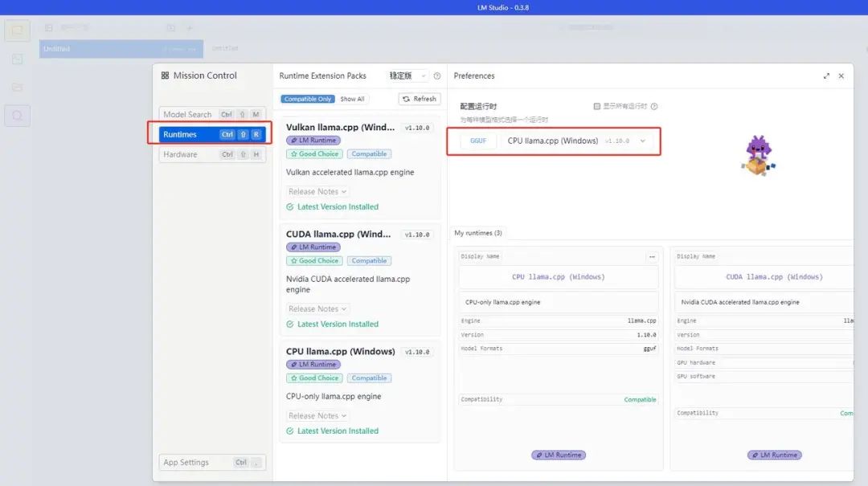Viewport: 868px width, 486px height.
Task: Click the v1.10.0 version tag on CPU llama.cpp pack
Action: point(417,352)
